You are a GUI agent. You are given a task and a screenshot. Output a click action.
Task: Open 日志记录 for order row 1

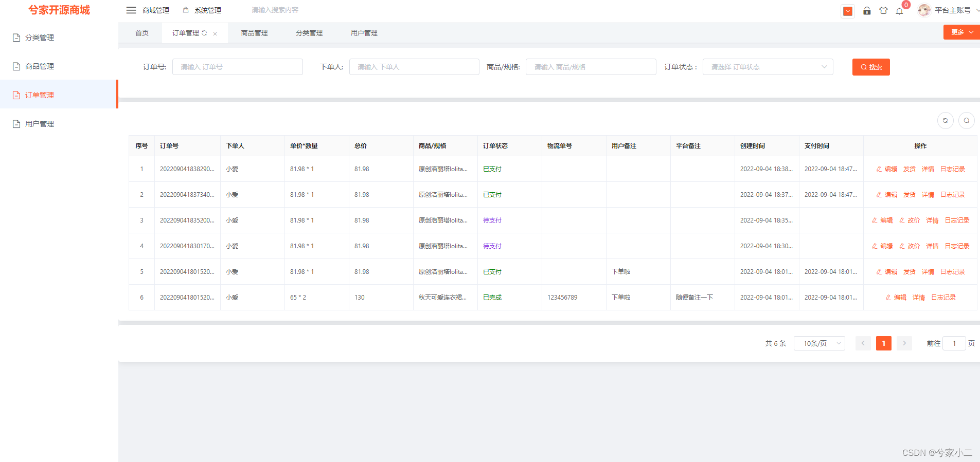click(x=953, y=169)
